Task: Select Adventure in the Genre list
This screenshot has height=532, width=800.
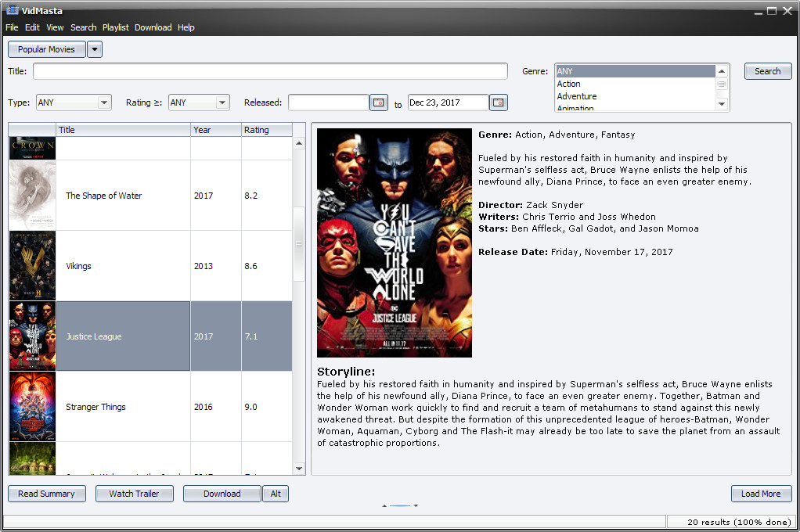Action: pos(635,96)
